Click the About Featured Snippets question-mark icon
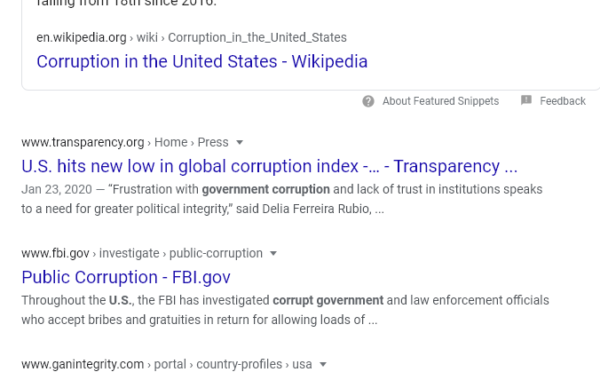Image resolution: width=600 pixels, height=380 pixels. (x=368, y=101)
